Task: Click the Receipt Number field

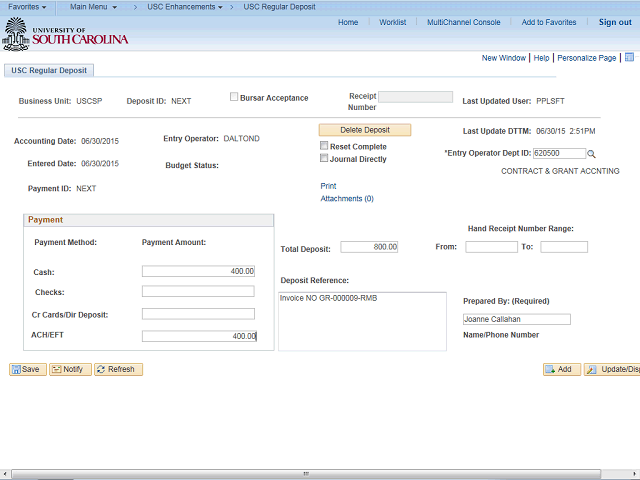Action: tap(416, 97)
